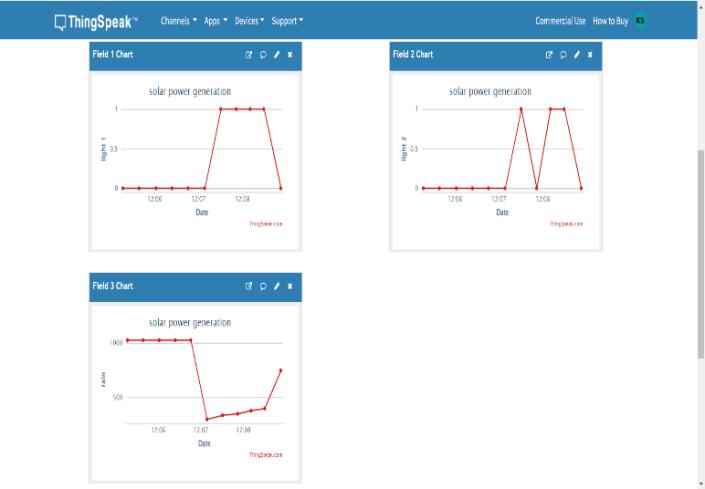Open Field 1 Chart in new window

tap(249, 55)
